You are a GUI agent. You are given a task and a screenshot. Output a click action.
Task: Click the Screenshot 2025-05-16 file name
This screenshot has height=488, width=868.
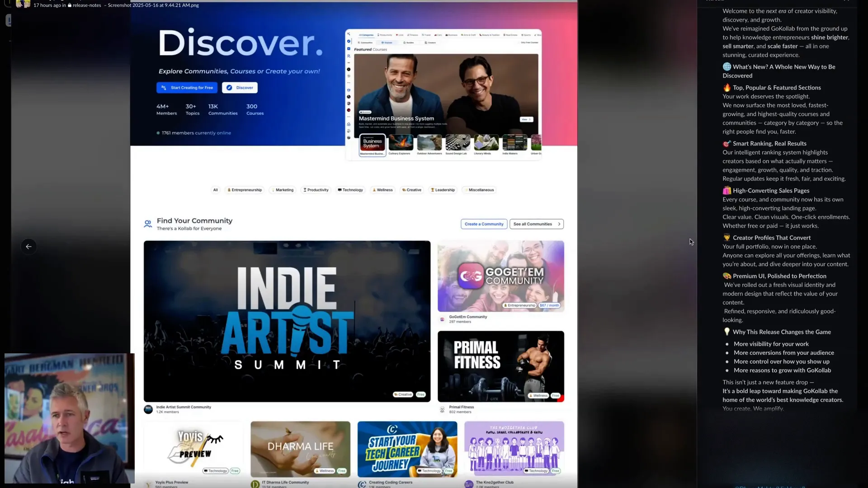coord(153,5)
